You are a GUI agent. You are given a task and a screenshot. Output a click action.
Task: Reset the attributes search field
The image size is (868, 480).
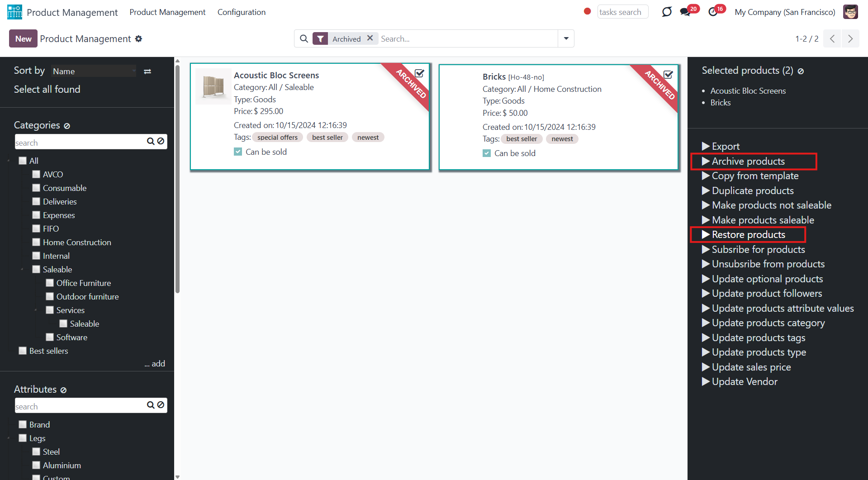[x=161, y=405]
